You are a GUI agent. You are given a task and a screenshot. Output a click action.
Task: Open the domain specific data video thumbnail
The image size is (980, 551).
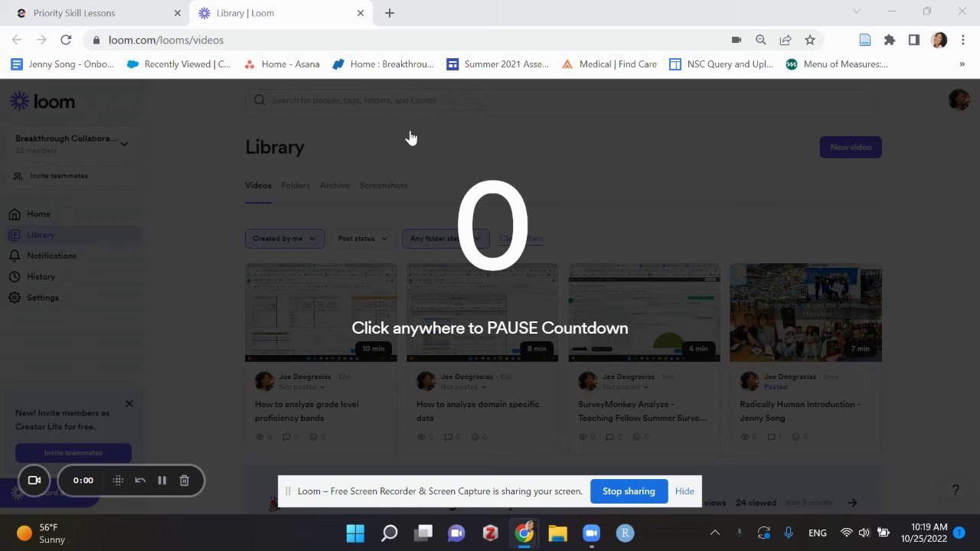(482, 312)
